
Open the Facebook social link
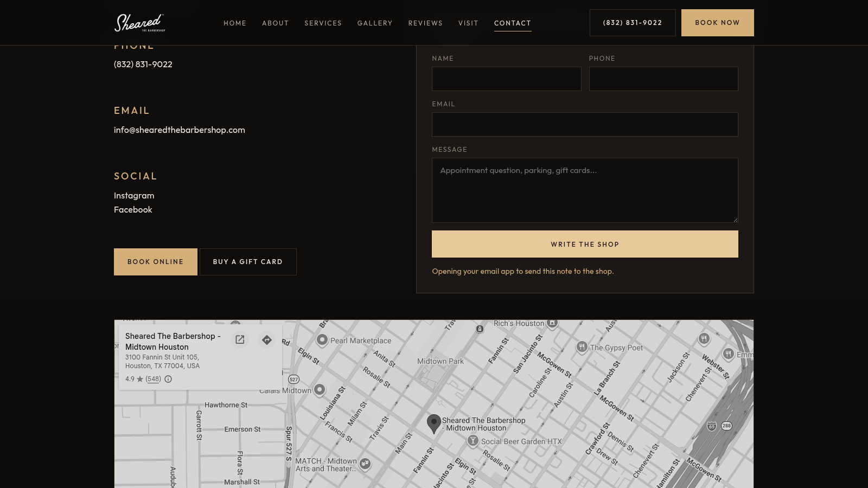point(133,210)
